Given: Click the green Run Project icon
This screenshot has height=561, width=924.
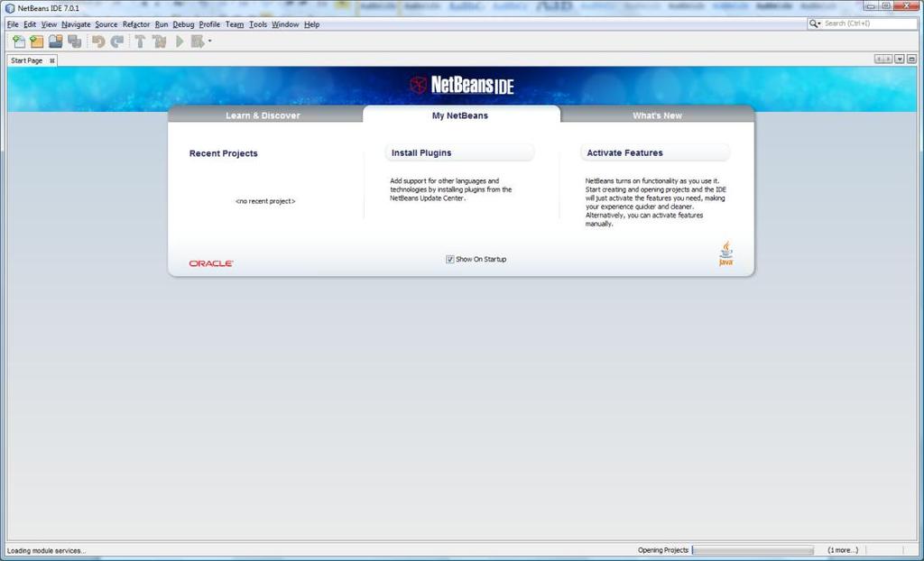Looking at the screenshot, I should 180,41.
